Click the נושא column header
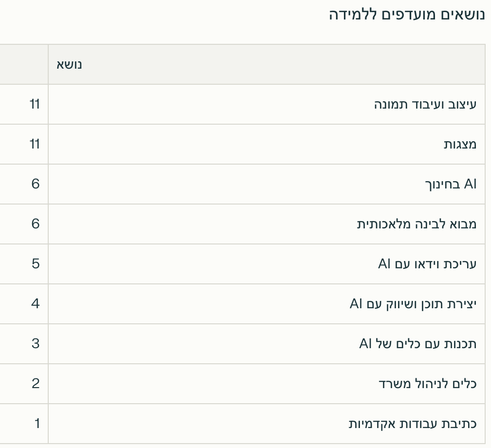This screenshot has height=448, width=491. click(x=266, y=64)
